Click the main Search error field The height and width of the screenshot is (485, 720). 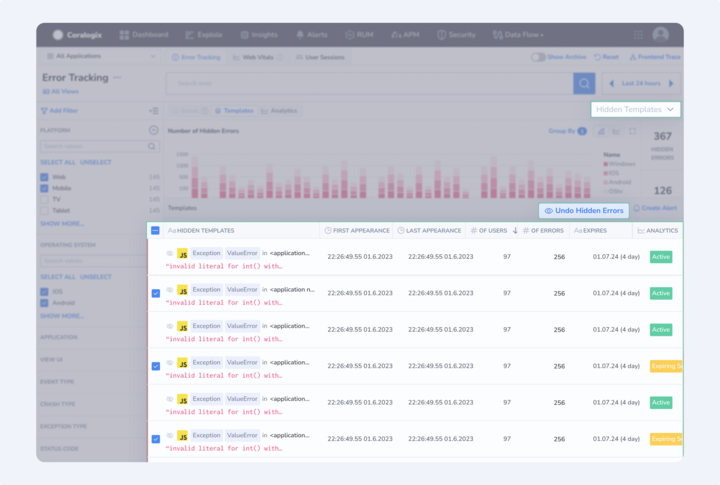point(370,83)
